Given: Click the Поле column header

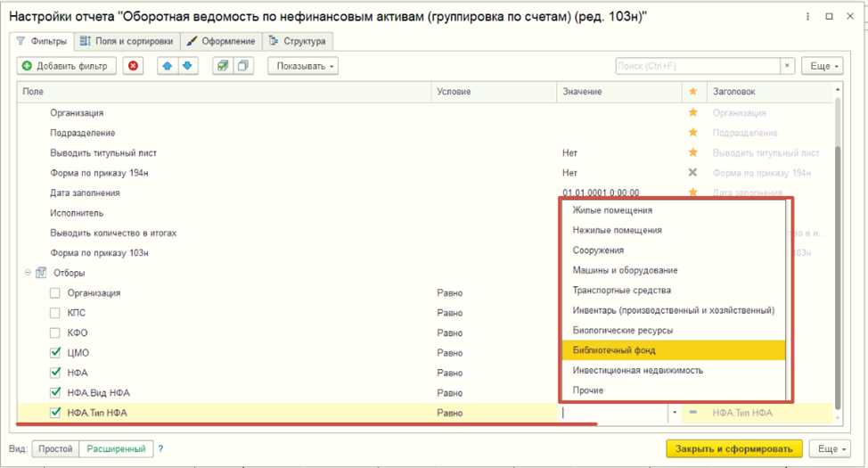Looking at the screenshot, I should [225, 92].
